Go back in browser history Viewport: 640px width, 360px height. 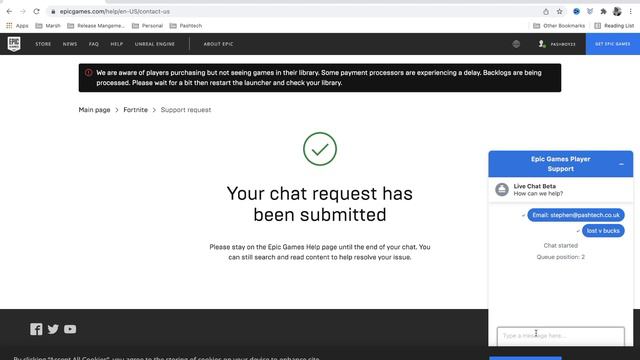9,11
